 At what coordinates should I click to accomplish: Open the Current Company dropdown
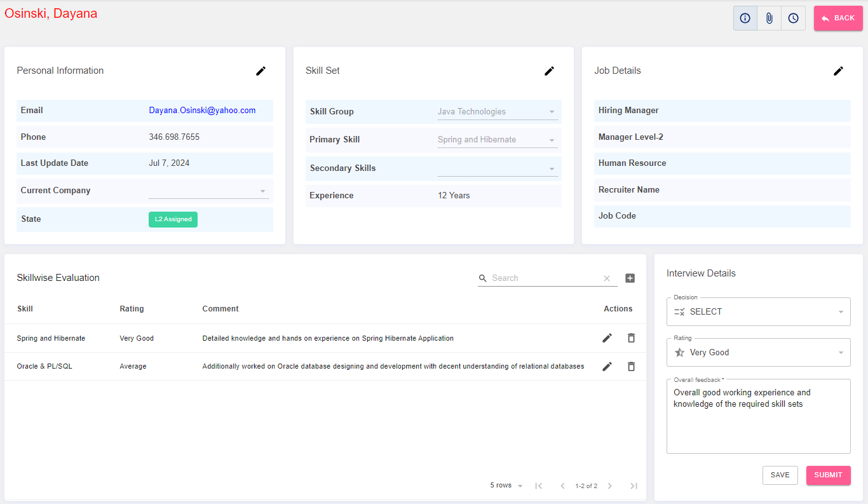(208, 191)
